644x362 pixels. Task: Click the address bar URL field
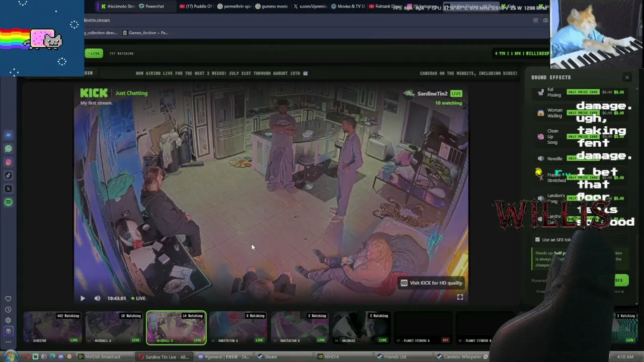[302, 20]
